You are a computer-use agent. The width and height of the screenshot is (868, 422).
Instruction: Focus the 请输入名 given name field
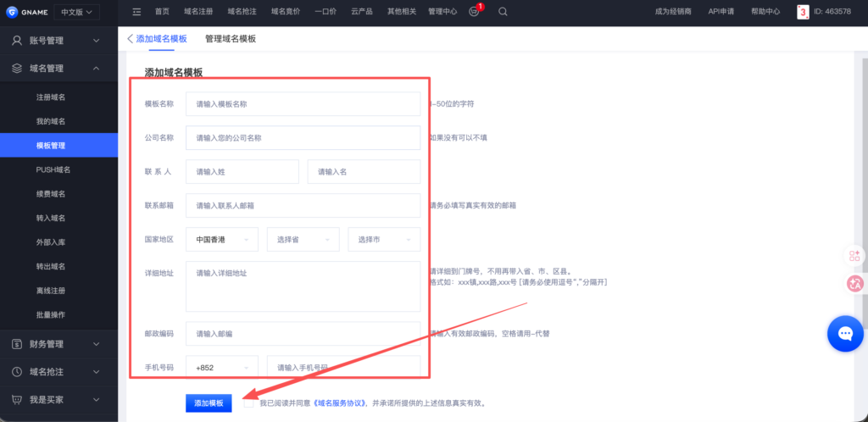click(x=364, y=171)
